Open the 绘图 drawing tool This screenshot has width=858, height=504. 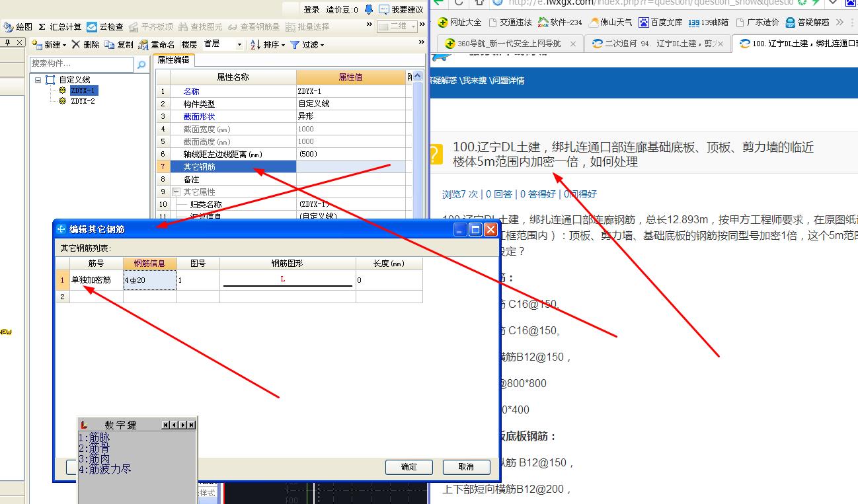[x=19, y=27]
